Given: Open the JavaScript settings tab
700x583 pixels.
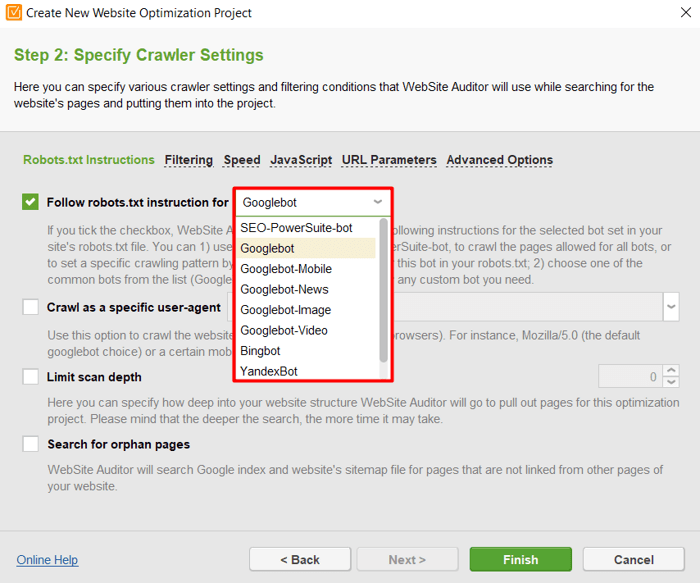Looking at the screenshot, I should pos(301,160).
